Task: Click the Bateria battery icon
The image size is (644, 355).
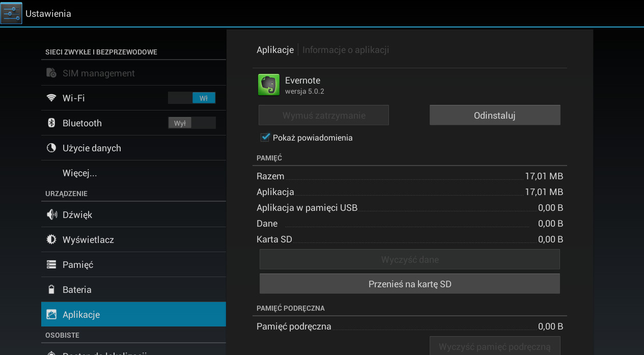Action: point(51,289)
